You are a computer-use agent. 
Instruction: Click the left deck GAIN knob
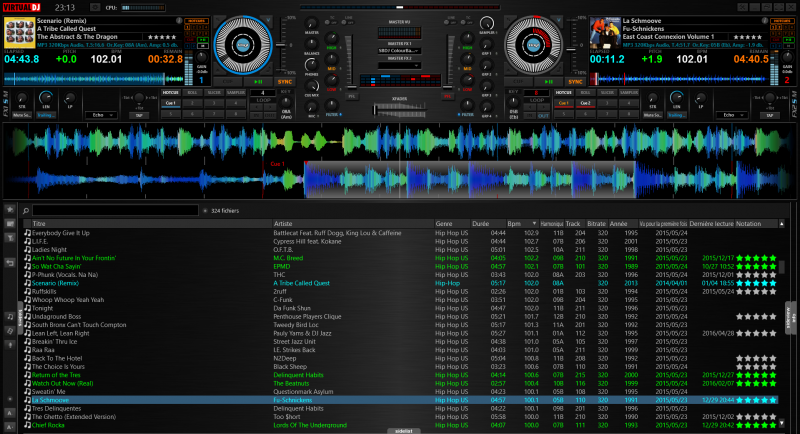coord(202,57)
